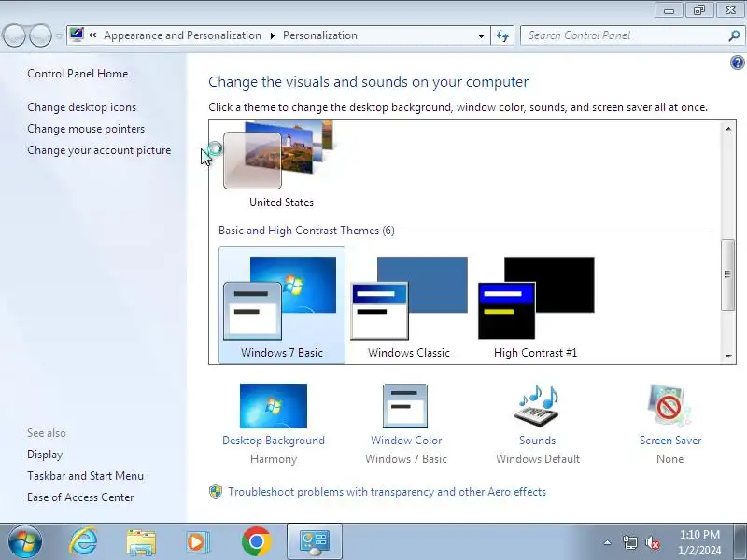
Task: Click the Forward navigation arrow
Action: tap(40, 35)
